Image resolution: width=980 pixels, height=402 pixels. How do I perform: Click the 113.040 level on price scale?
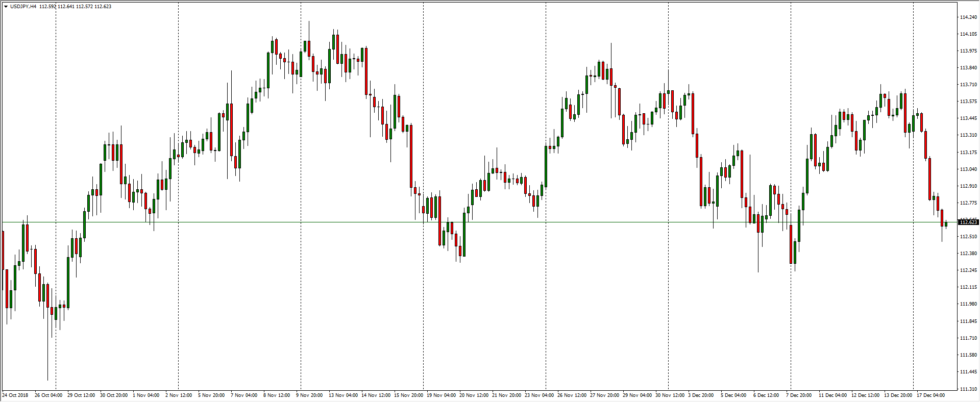pos(968,169)
